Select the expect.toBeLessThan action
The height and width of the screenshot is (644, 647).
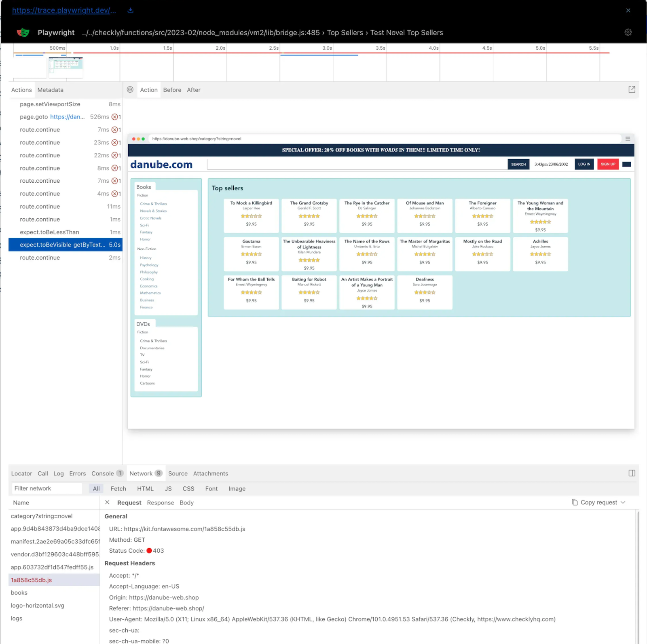[49, 232]
